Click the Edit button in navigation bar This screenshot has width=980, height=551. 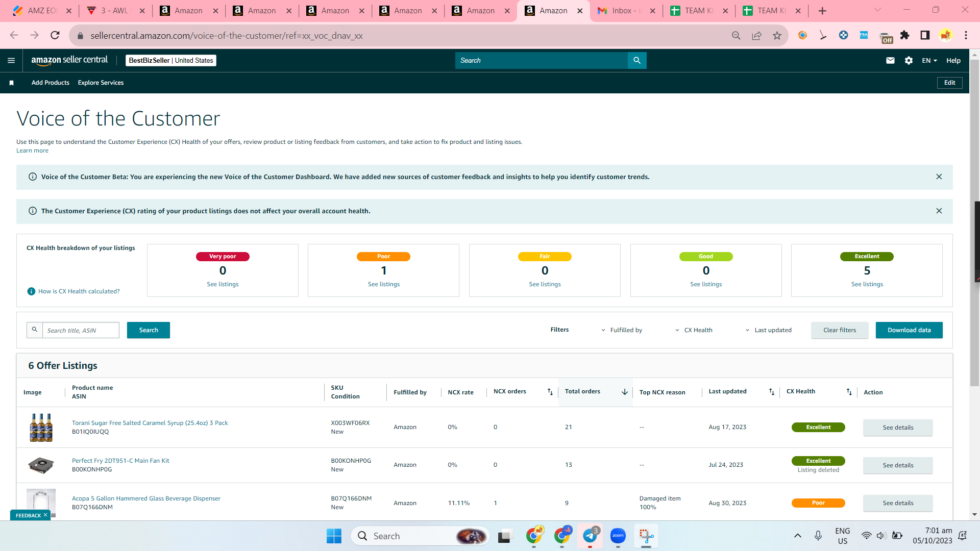point(950,83)
